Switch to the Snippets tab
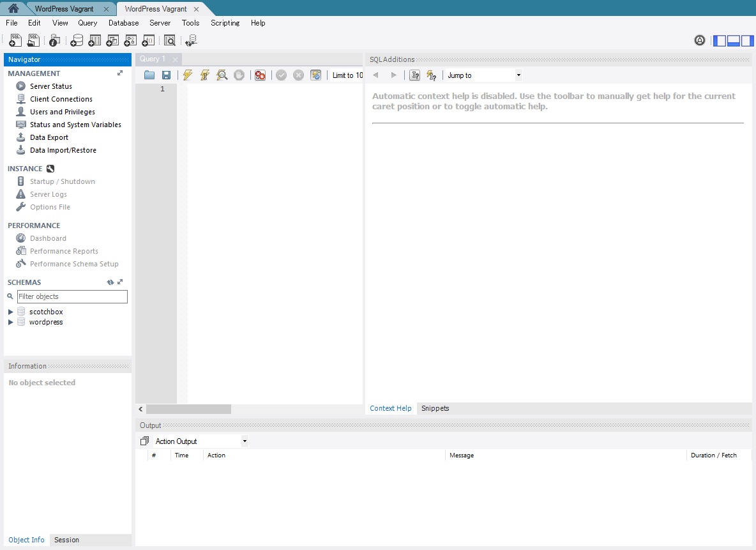 coord(435,408)
